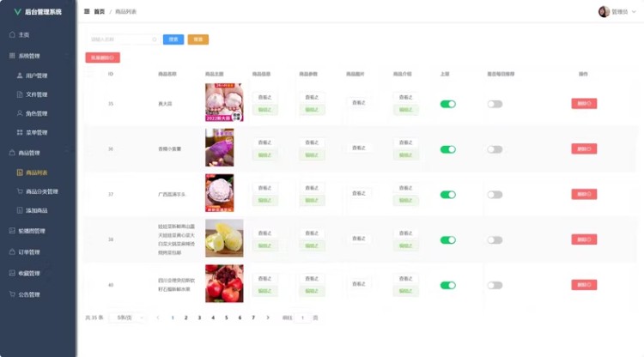Viewport: 644px width, 357px height.
Task: Open 菜单管理 grid icon item
Action: pos(19,132)
